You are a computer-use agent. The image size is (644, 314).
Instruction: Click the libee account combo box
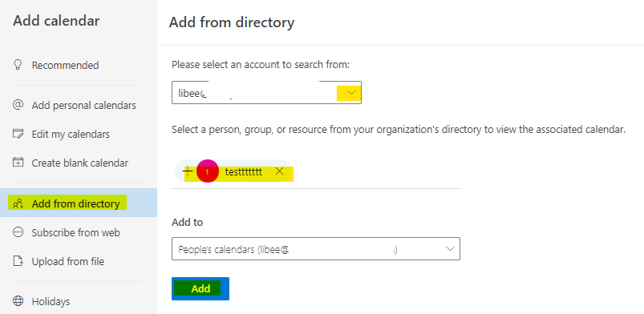click(266, 92)
